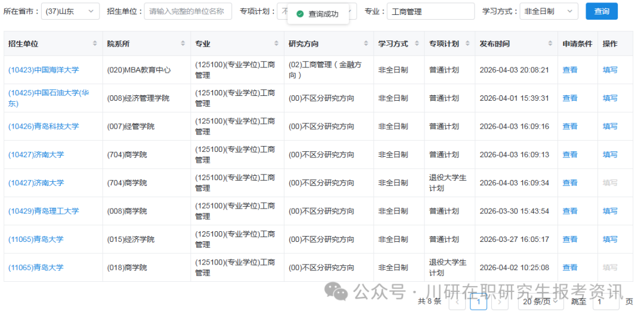Click the timestamp 2026-04-01 15:39:31

tap(514, 98)
